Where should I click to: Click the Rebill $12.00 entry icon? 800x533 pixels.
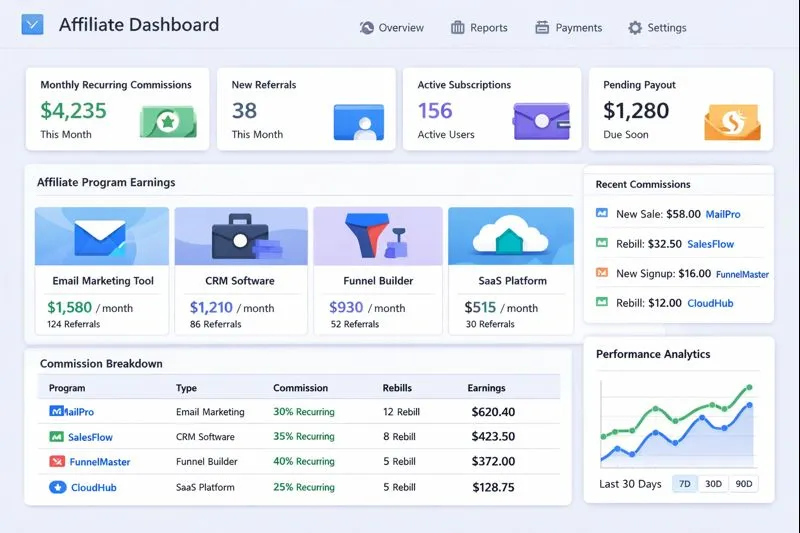(602, 302)
